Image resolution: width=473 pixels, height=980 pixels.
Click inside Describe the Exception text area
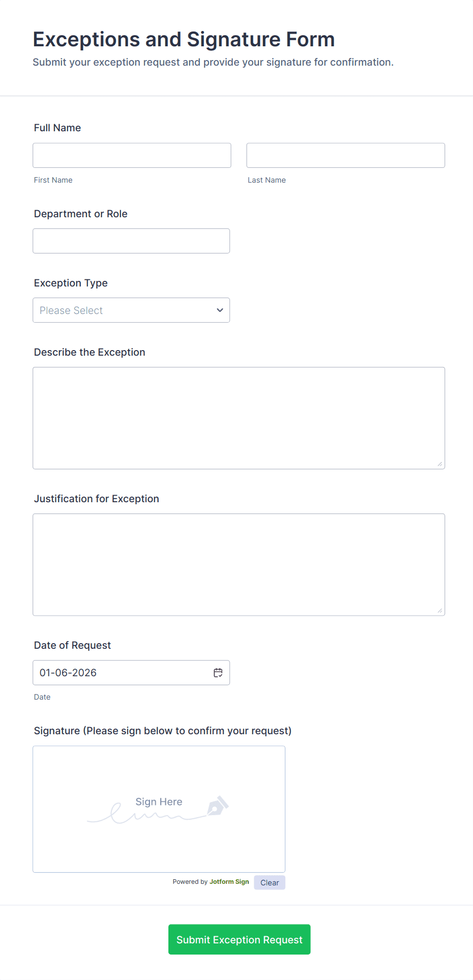pyautogui.click(x=239, y=418)
